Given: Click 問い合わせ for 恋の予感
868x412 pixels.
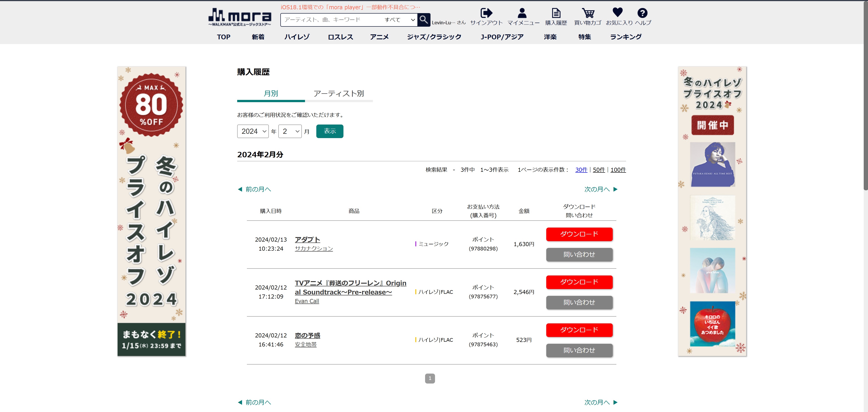Looking at the screenshot, I should [x=579, y=350].
